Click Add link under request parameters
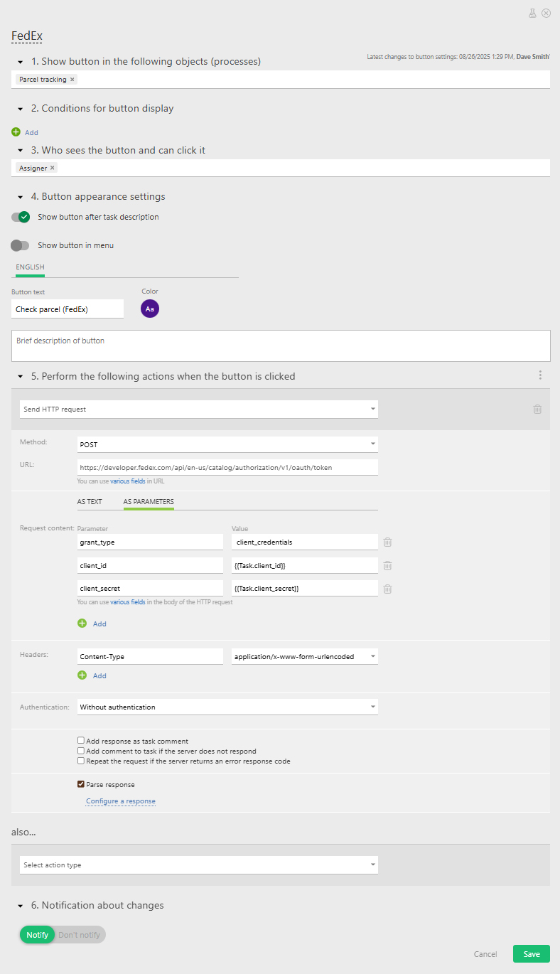This screenshot has height=974, width=560. tap(99, 624)
